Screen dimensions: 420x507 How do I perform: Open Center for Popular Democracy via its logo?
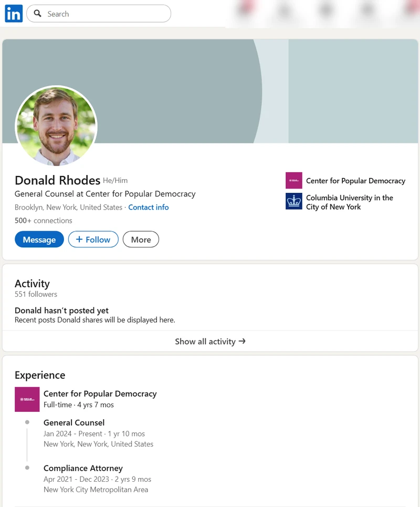(x=293, y=180)
